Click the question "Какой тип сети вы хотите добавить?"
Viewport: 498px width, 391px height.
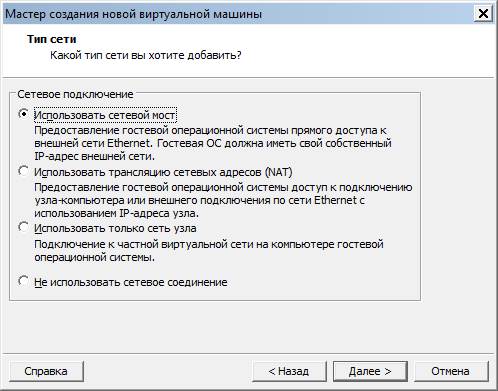[x=146, y=55]
